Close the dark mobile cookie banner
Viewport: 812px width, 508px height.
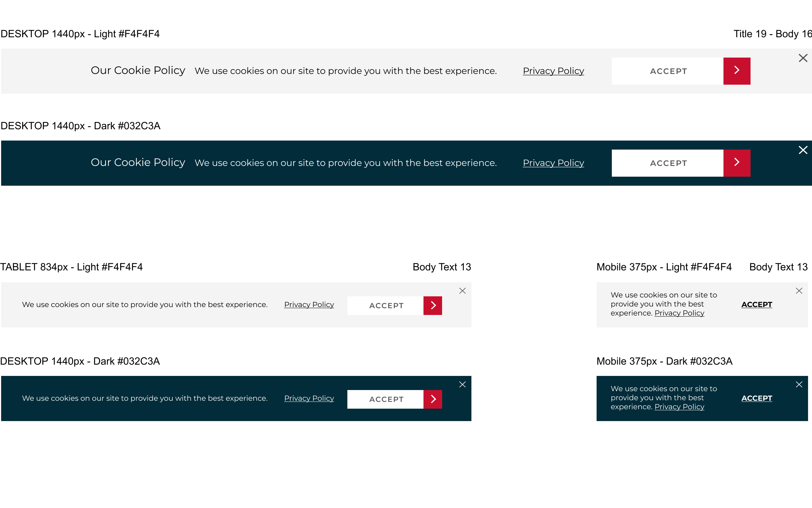point(799,384)
